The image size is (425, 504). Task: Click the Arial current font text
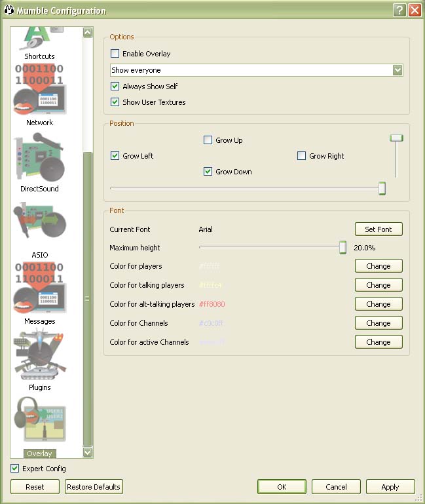(206, 229)
